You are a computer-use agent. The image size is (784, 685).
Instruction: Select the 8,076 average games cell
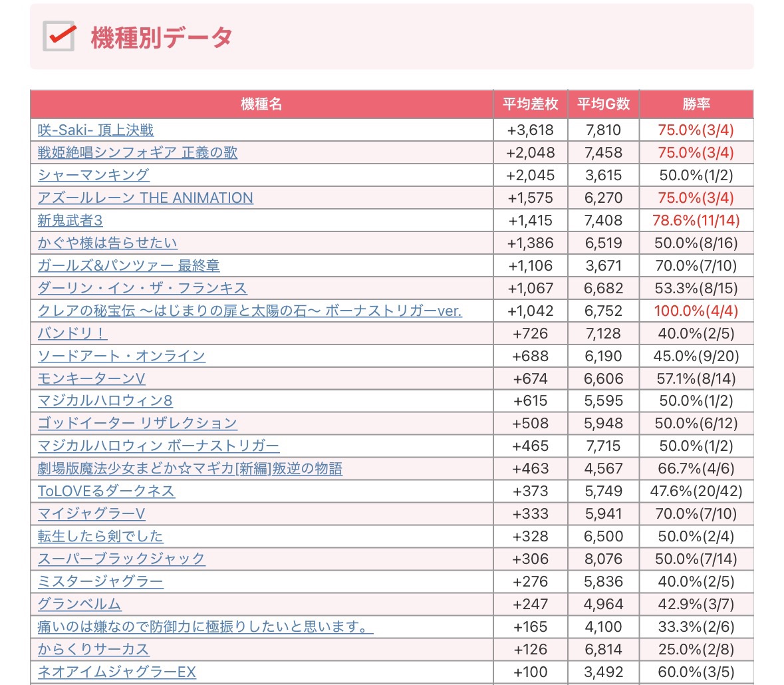pyautogui.click(x=604, y=559)
